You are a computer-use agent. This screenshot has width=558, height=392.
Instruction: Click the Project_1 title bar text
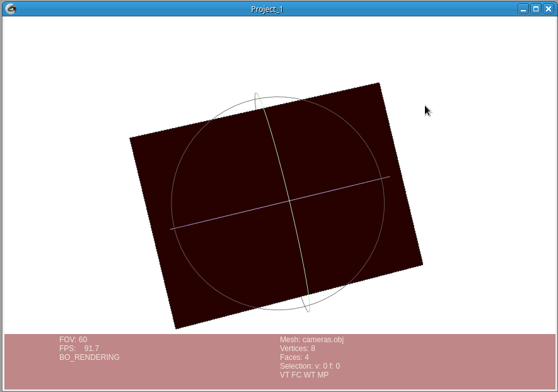tap(267, 9)
